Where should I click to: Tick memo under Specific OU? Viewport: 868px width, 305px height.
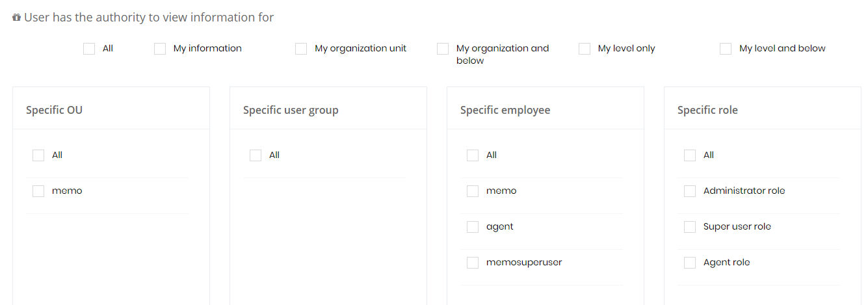coord(38,191)
